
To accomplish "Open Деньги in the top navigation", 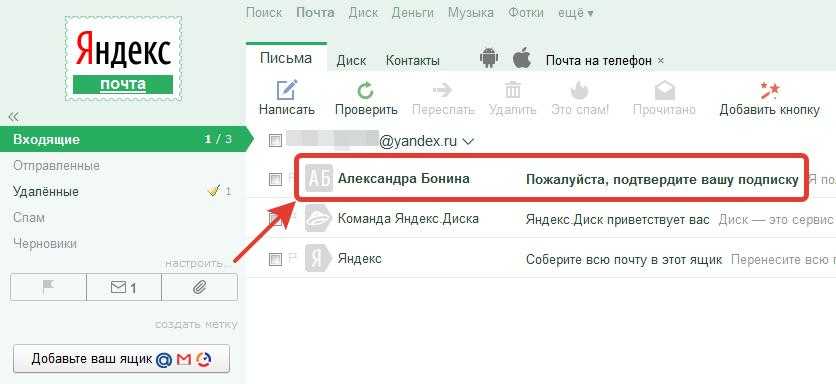I will pyautogui.click(x=413, y=13).
